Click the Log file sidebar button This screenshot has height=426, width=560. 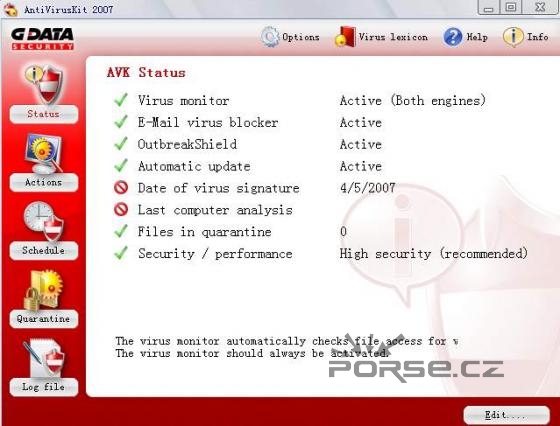coord(44,387)
